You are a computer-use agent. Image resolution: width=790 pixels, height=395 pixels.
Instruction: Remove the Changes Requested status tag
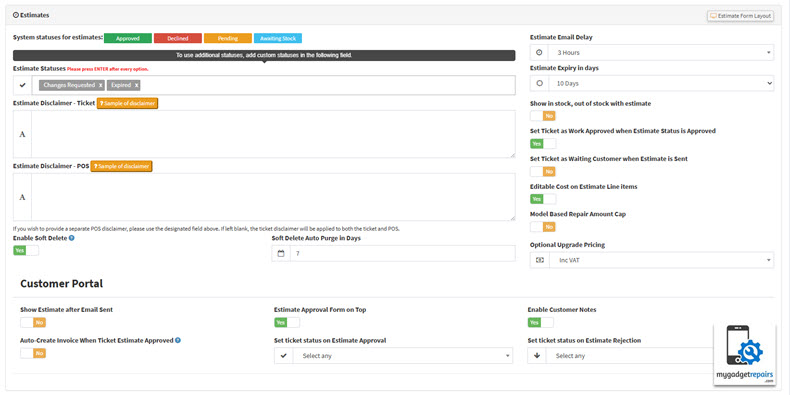click(101, 86)
